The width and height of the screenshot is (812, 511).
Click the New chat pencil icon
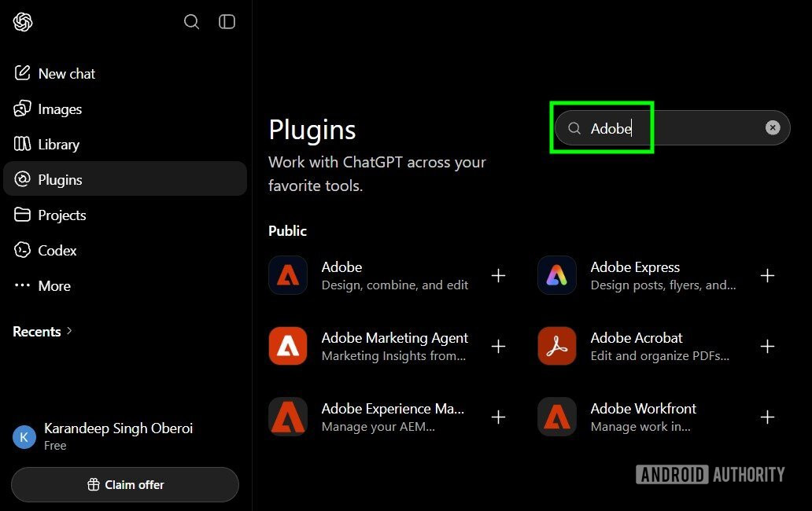(x=22, y=73)
